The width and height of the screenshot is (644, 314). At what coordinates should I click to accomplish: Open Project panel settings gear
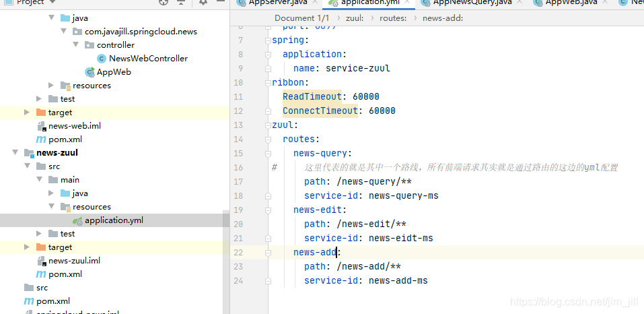(203, 2)
